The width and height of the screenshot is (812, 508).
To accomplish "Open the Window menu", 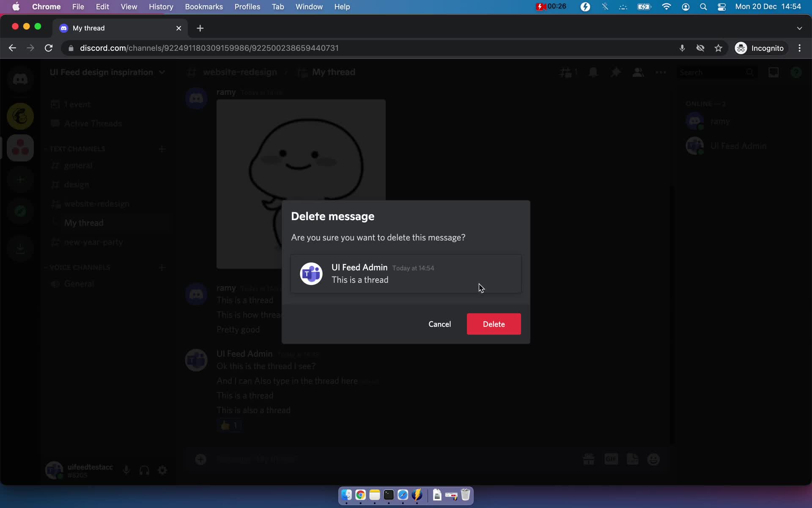I will (x=309, y=7).
